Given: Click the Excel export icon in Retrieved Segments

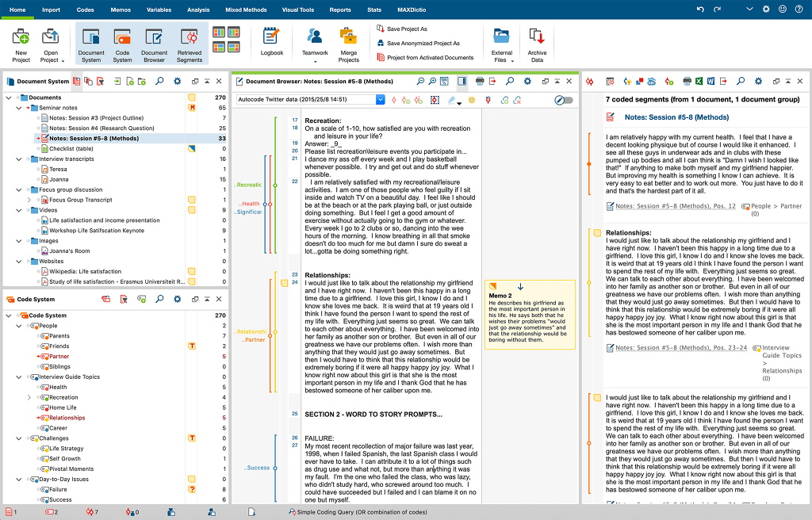Looking at the screenshot, I should [x=699, y=82].
